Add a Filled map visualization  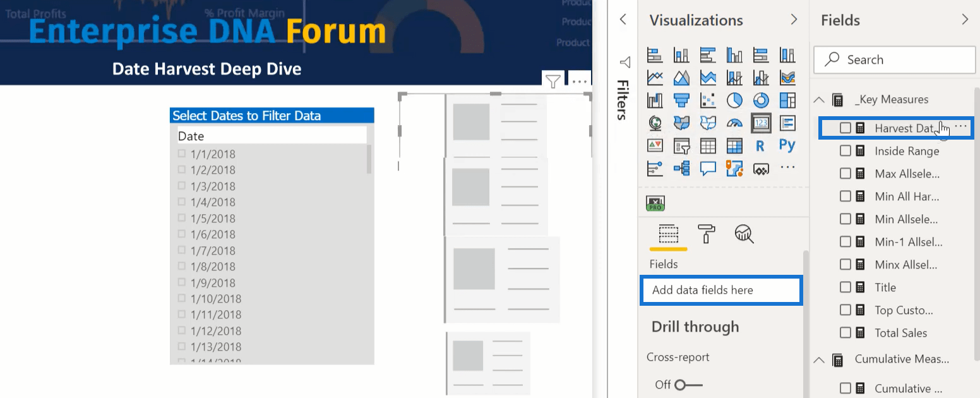(681, 123)
